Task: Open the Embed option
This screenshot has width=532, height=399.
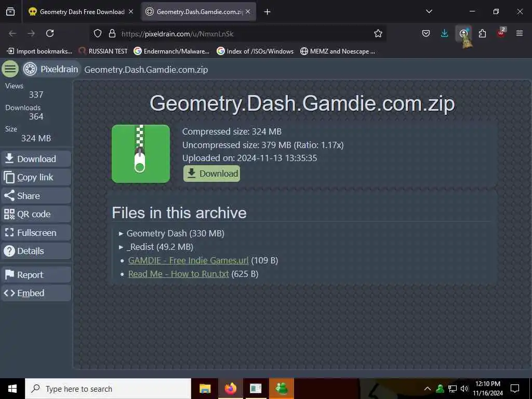Action: pyautogui.click(x=36, y=293)
